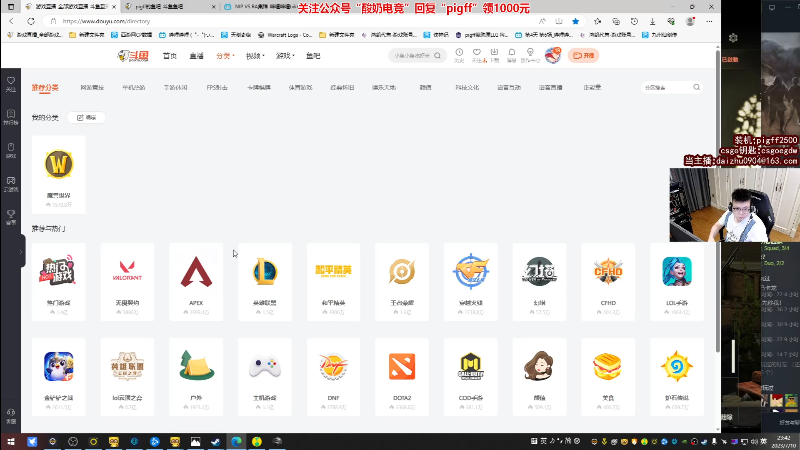The image size is (800, 450).
Task: Open the League of Legends category card
Action: point(265,282)
